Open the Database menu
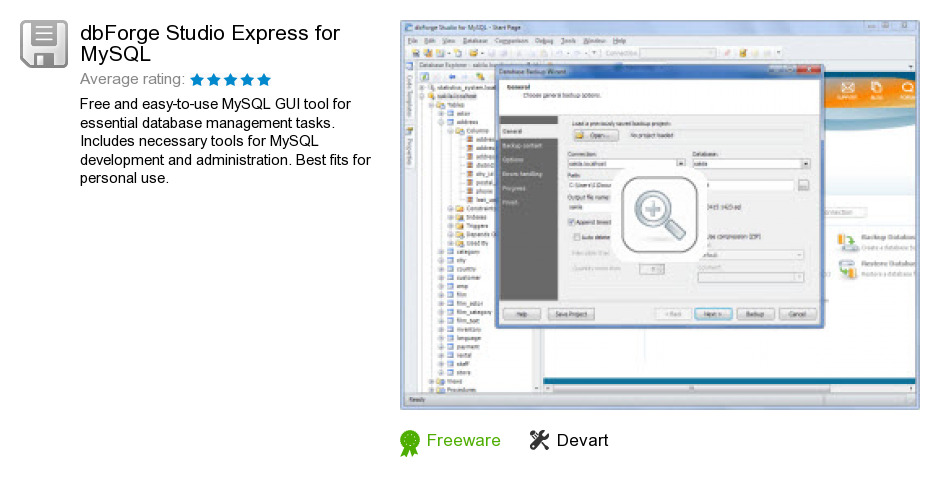940x487 pixels. pos(475,41)
